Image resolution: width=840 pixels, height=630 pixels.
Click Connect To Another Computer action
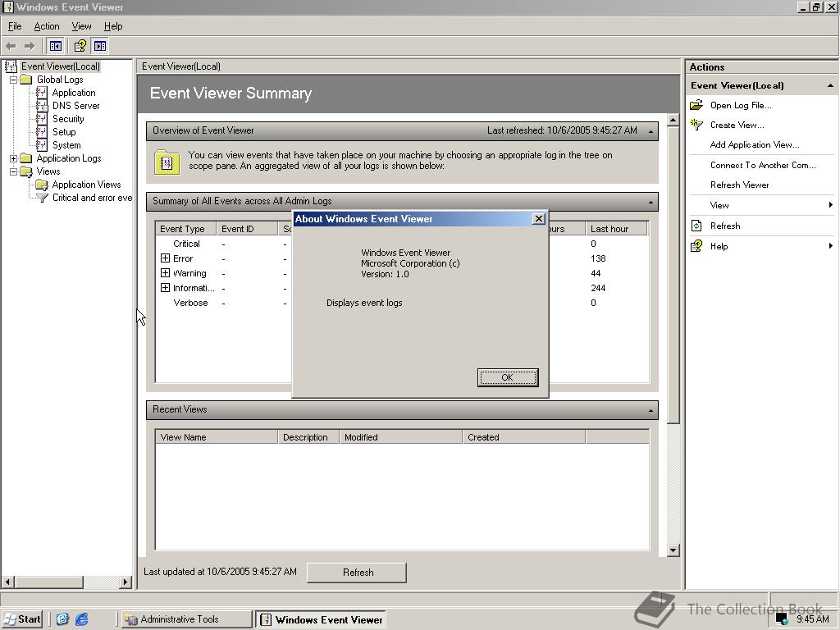(x=763, y=165)
